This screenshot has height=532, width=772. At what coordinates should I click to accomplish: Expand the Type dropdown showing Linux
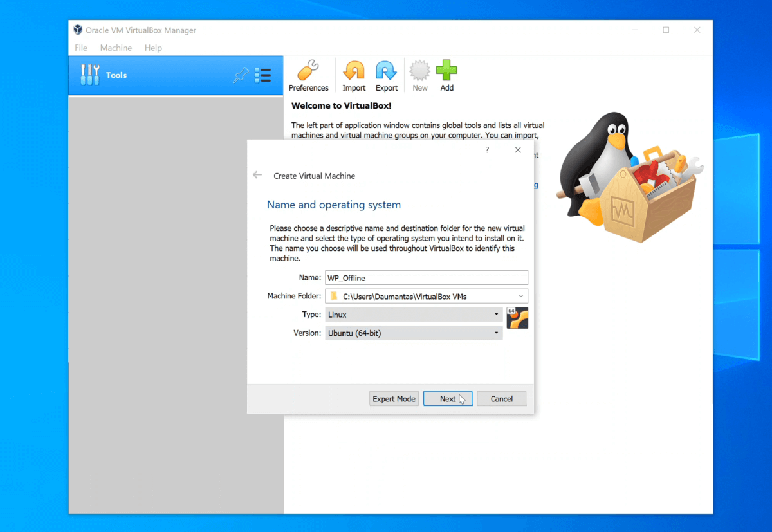(414, 315)
